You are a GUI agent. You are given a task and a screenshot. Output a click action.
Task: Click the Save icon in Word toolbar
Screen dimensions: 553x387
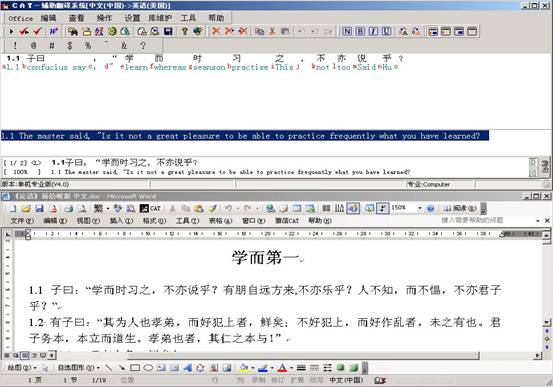(x=39, y=208)
